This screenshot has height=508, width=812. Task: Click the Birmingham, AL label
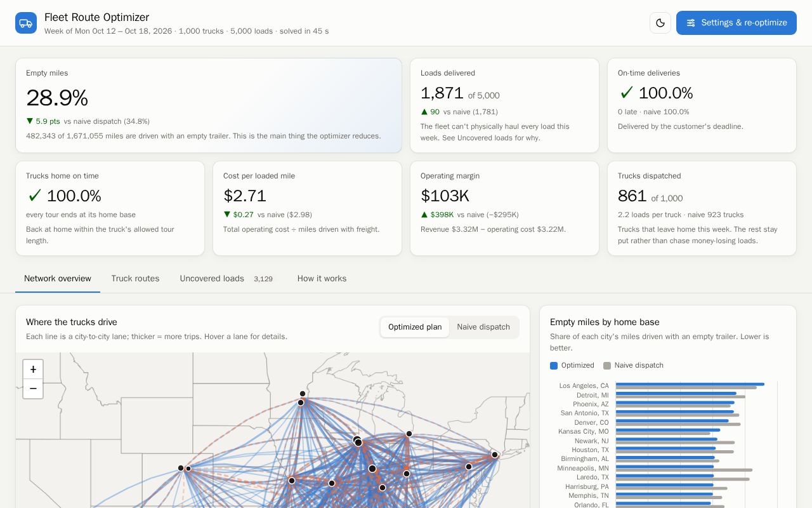(x=585, y=458)
